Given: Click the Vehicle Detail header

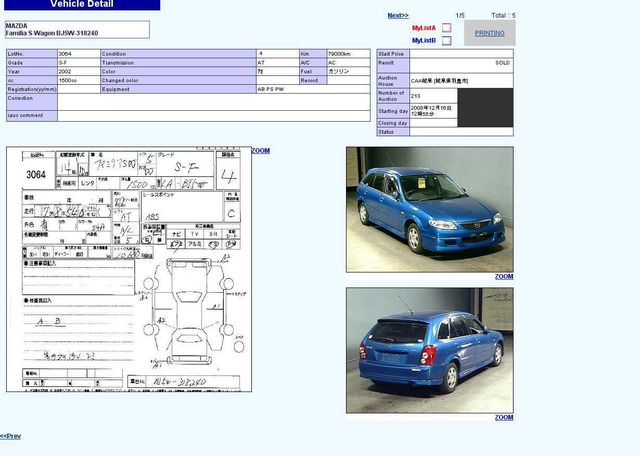Looking at the screenshot, I should tap(82, 4).
